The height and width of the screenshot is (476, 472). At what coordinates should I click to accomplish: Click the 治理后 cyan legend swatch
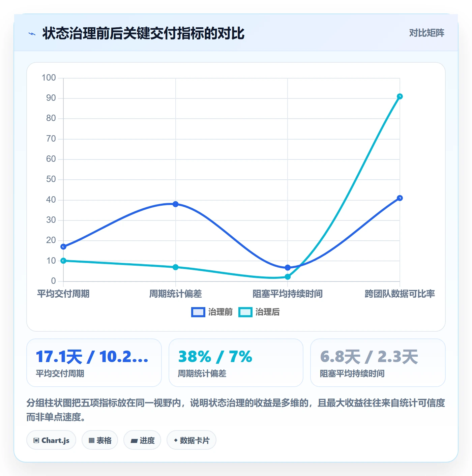click(245, 312)
